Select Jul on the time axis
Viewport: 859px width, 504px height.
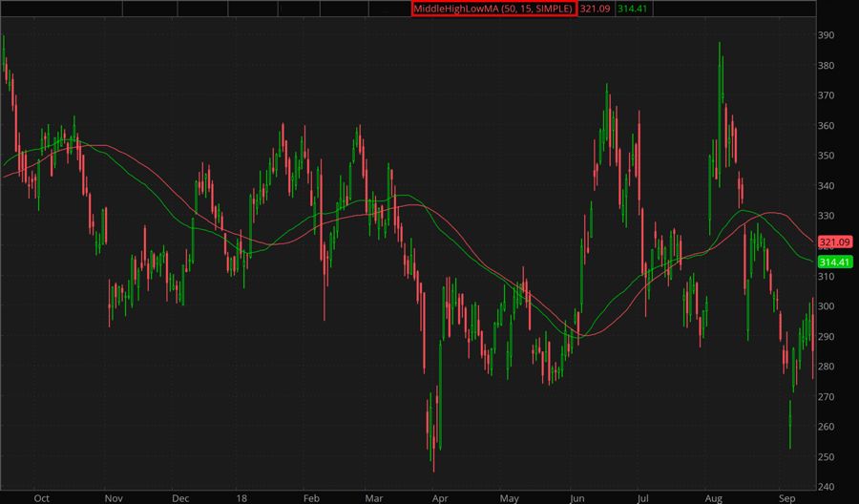pos(643,497)
